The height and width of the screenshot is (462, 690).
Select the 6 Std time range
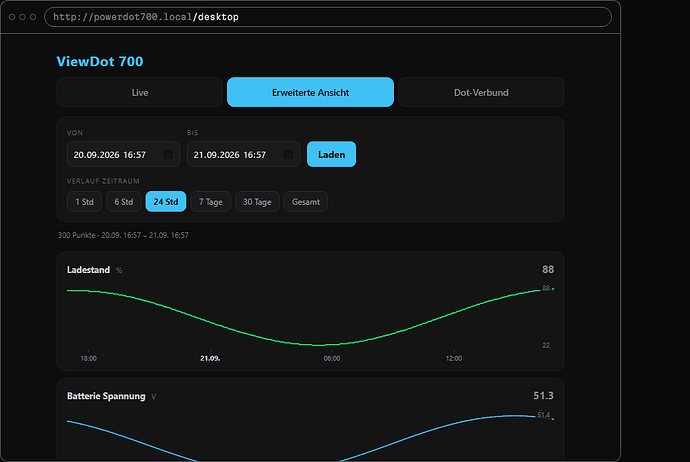tap(124, 202)
